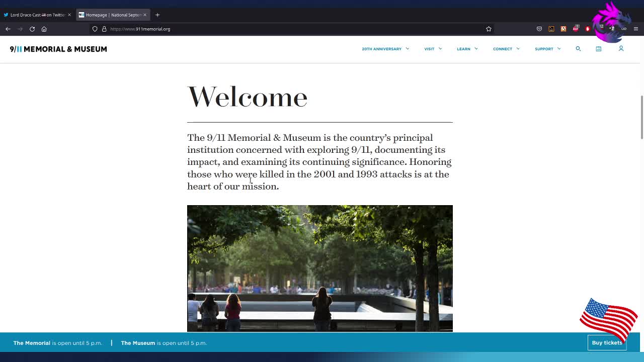The width and height of the screenshot is (644, 362).
Task: Expand the 20th Anniversary menu
Action: pyautogui.click(x=385, y=49)
